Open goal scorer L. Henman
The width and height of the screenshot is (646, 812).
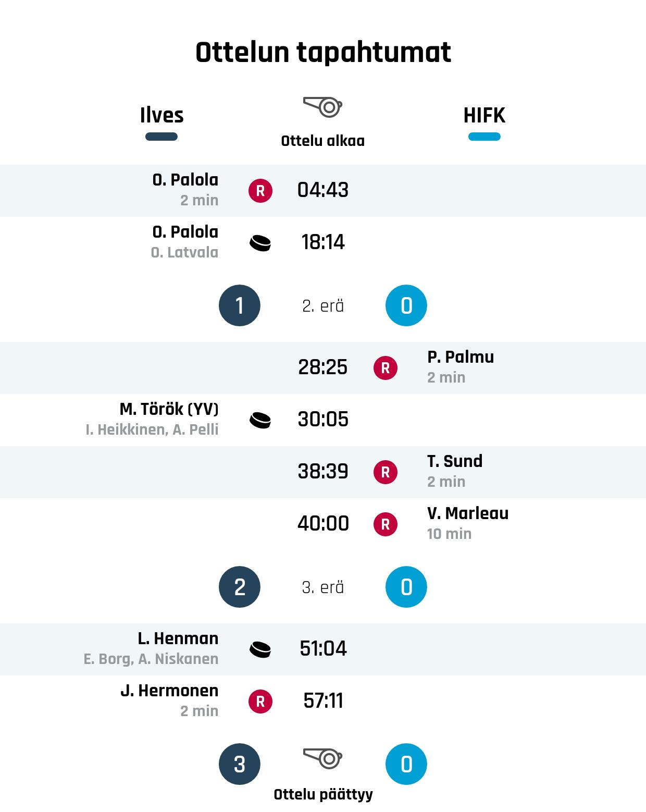178,638
